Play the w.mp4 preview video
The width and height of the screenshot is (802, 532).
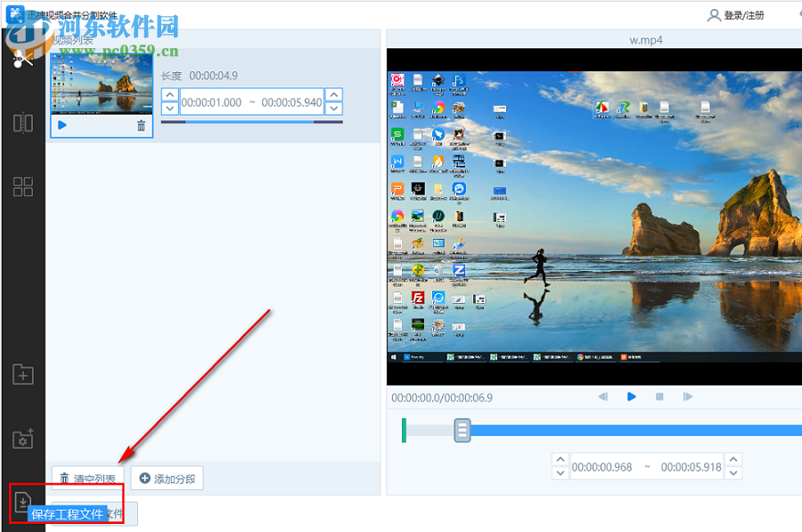631,397
